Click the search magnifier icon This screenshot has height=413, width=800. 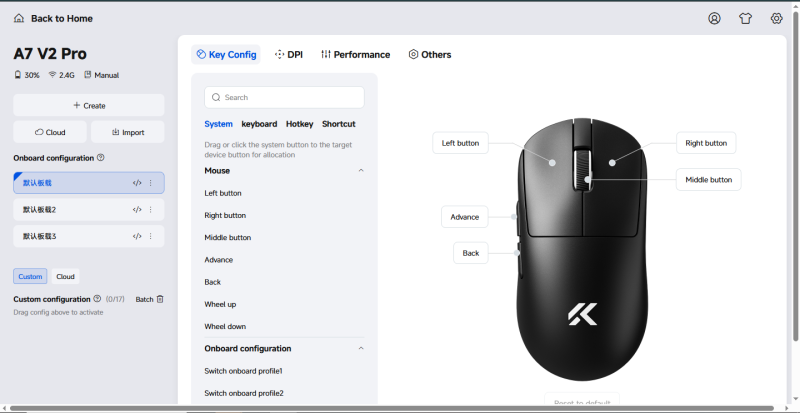216,97
